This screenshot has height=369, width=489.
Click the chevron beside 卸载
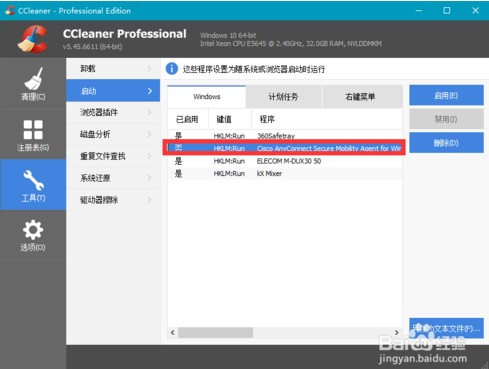(149, 69)
